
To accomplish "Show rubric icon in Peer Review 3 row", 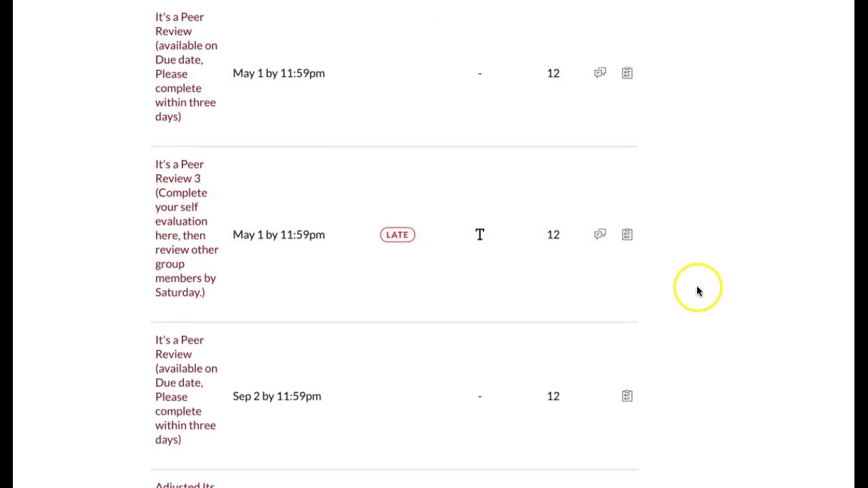I will click(x=627, y=235).
